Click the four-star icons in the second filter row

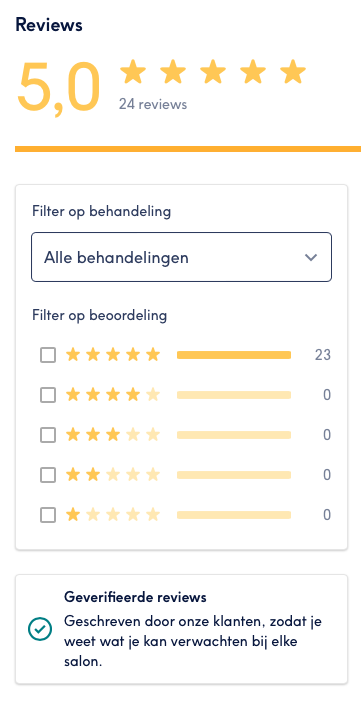tap(113, 395)
